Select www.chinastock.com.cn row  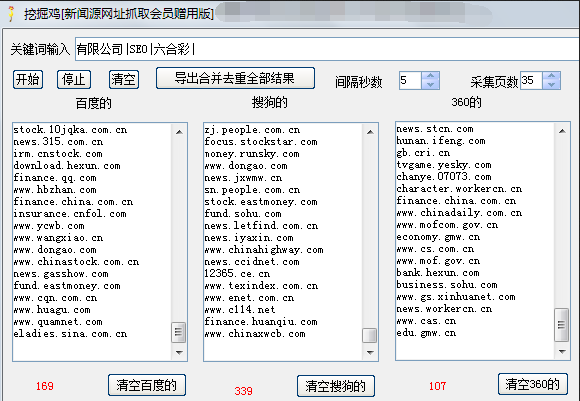pyautogui.click(x=76, y=262)
